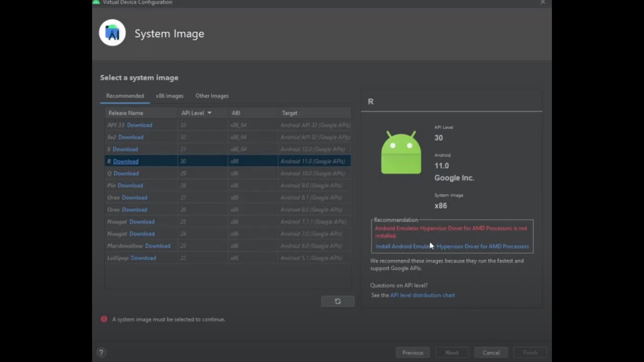Open the API level distribution chart link
Viewport: 644px width, 362px height.
pyautogui.click(x=423, y=295)
